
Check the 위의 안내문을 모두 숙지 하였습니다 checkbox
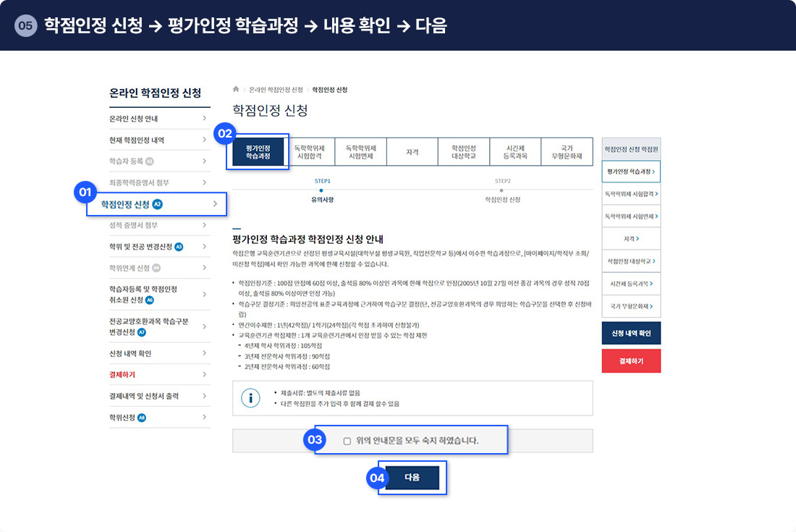pyautogui.click(x=347, y=440)
